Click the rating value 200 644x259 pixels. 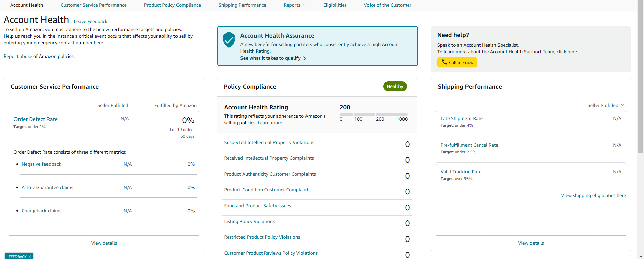point(345,107)
